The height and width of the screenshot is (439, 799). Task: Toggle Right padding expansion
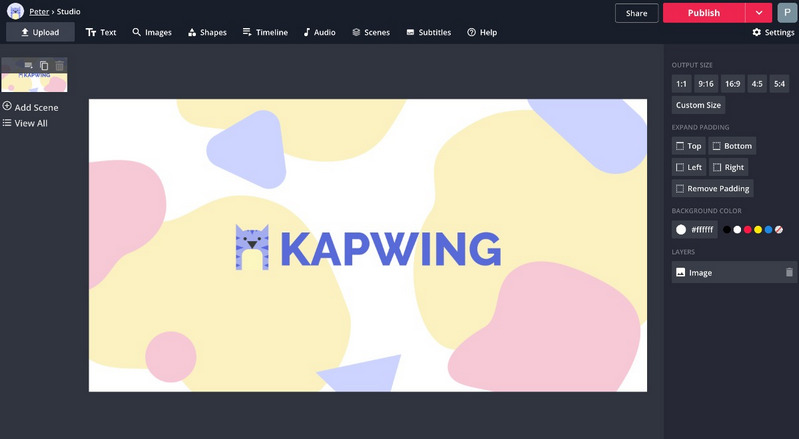(728, 167)
